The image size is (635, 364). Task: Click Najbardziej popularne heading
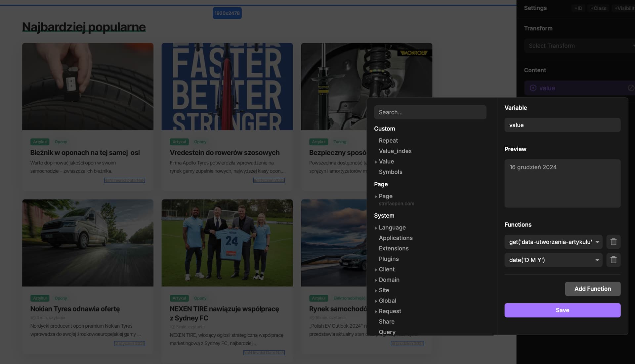pos(84,27)
